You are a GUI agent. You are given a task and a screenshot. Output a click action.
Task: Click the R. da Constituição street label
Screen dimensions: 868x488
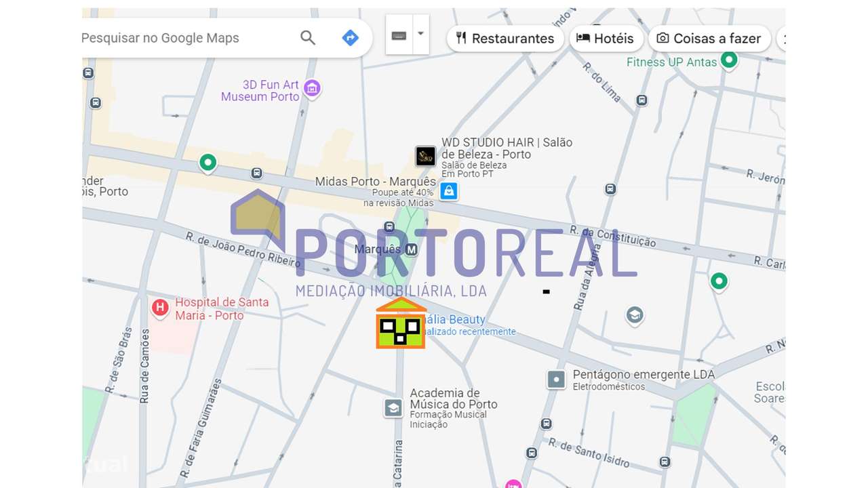(612, 237)
